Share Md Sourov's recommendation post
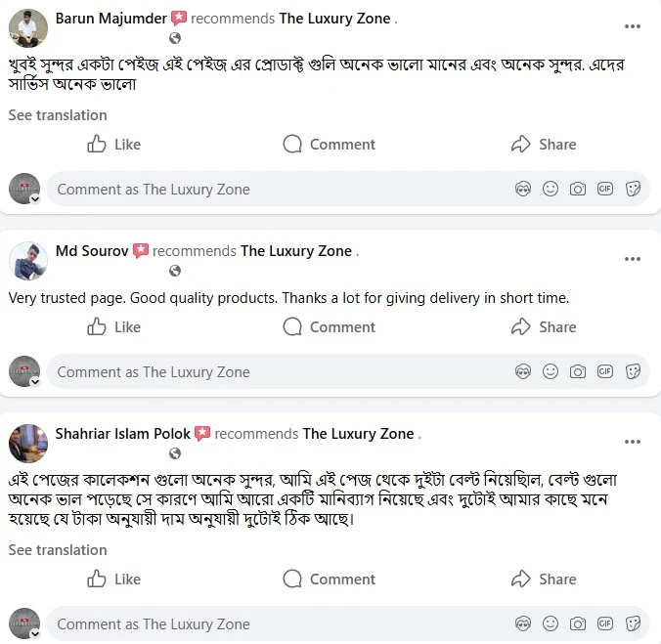 544,327
